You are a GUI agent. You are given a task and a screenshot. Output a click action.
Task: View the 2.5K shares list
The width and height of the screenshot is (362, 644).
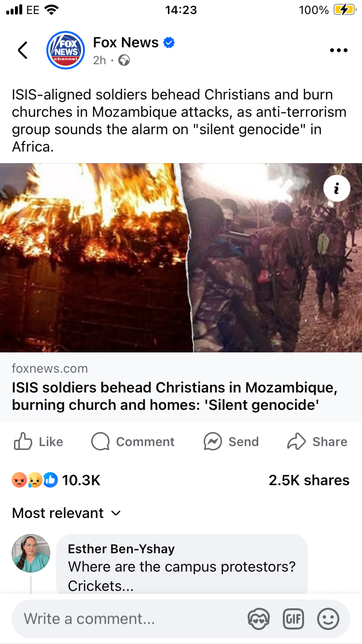pyautogui.click(x=309, y=480)
